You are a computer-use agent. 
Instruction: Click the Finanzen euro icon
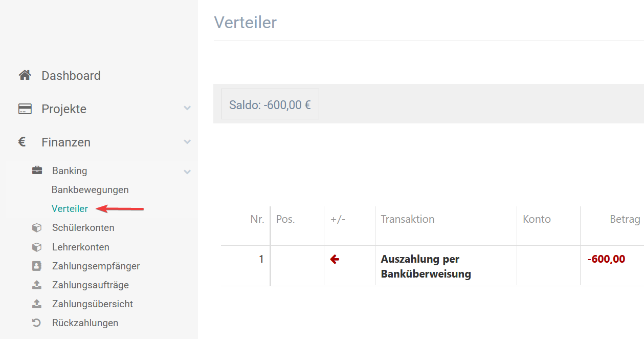pos(22,142)
